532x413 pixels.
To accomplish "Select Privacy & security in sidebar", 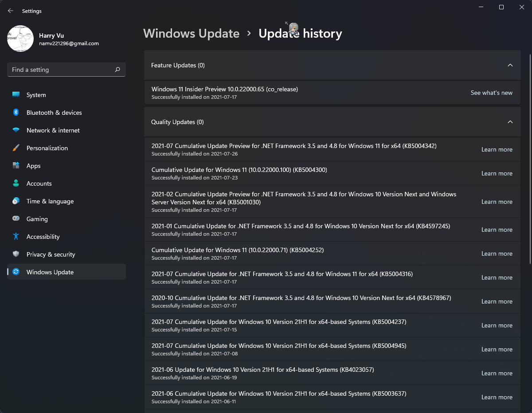I will 66,254.
